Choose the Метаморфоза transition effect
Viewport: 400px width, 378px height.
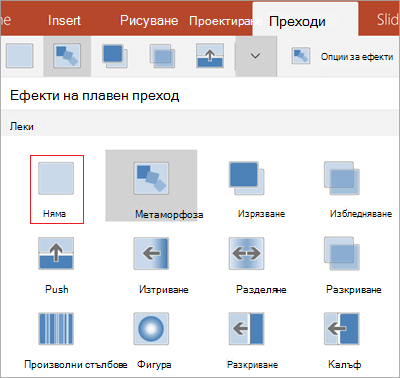pyautogui.click(x=151, y=186)
